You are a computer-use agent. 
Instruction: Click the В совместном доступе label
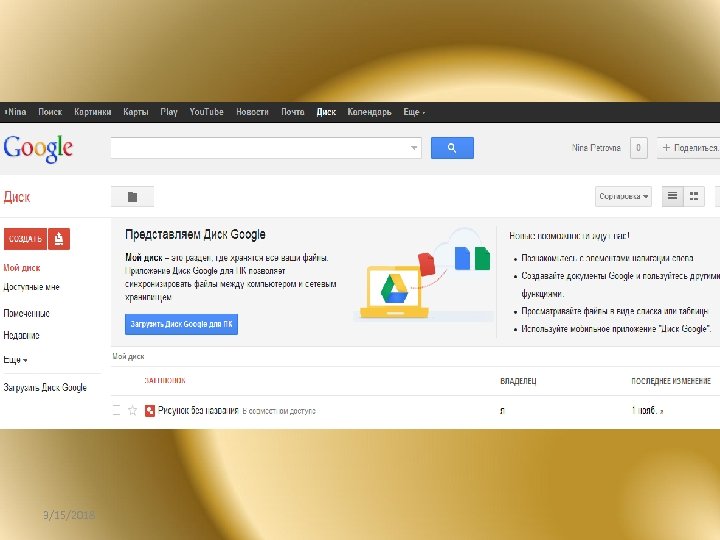[x=279, y=411]
